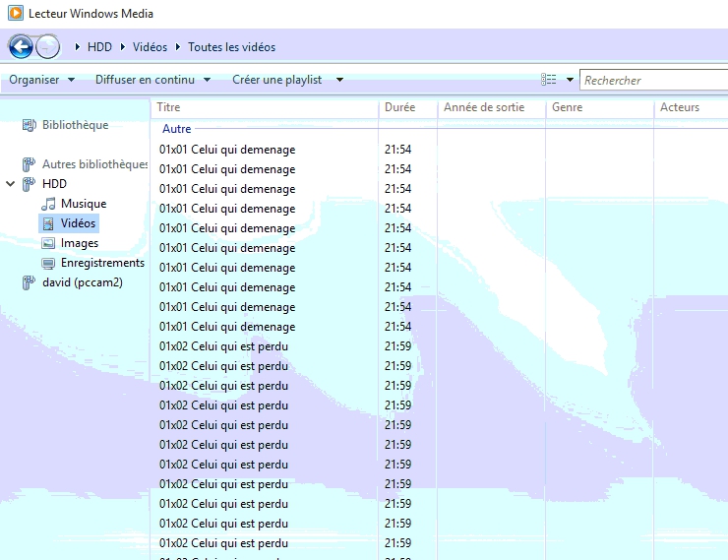Click the Back navigation arrow button
The height and width of the screenshot is (560, 728).
22,46
